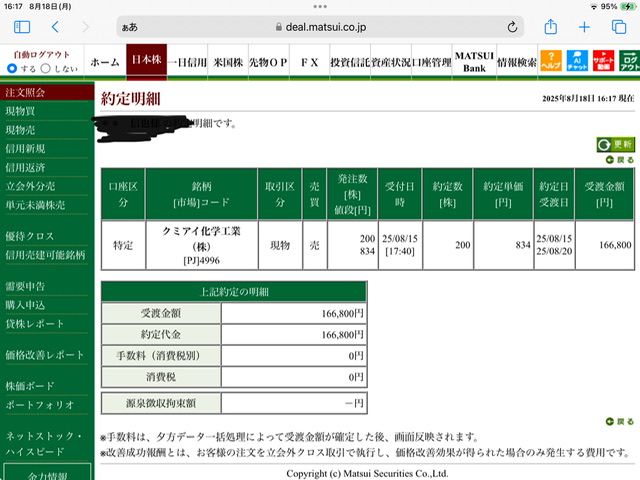Screen dimensions: 640x480
Task: Show all tabs overview icon
Action: click(619, 27)
